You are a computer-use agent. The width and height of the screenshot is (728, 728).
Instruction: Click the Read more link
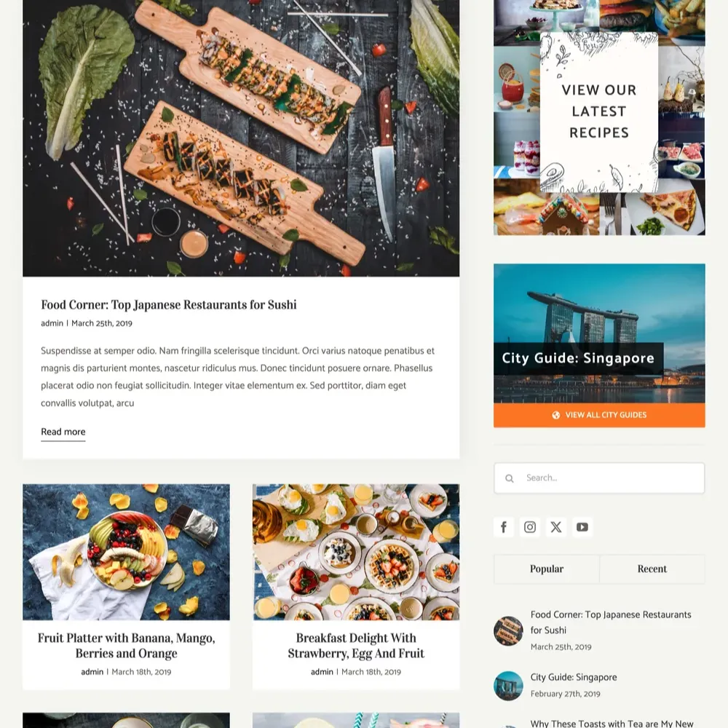pos(63,432)
